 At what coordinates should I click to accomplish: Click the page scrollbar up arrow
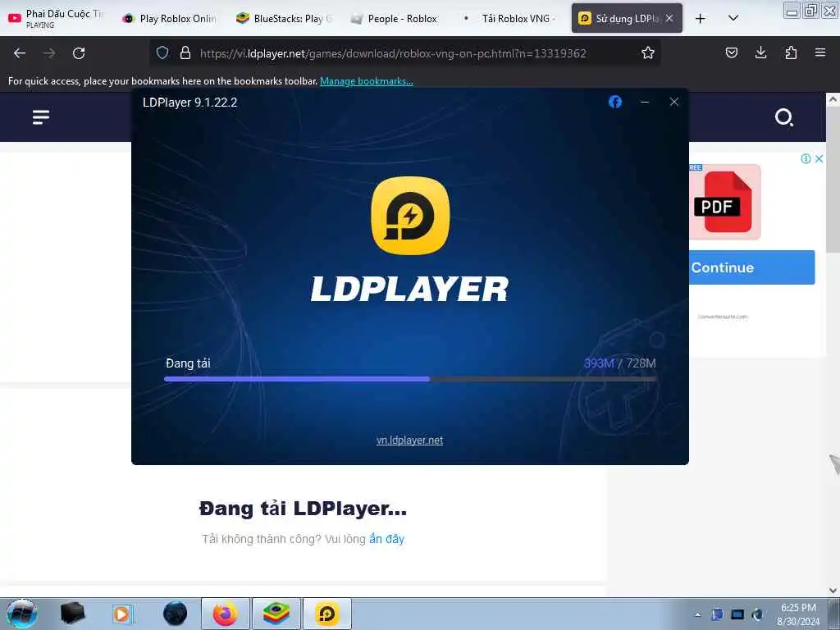pos(833,99)
